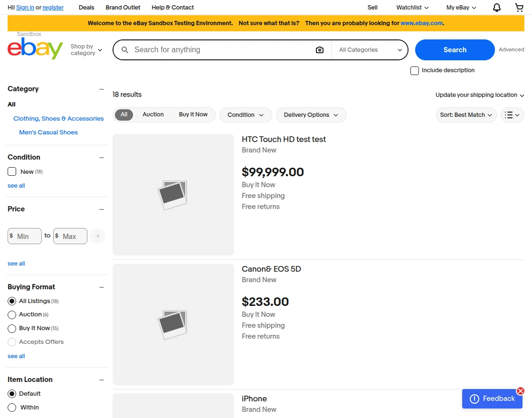Select the Auction radio button in Buying Format
The width and height of the screenshot is (532, 418).
click(x=12, y=315)
